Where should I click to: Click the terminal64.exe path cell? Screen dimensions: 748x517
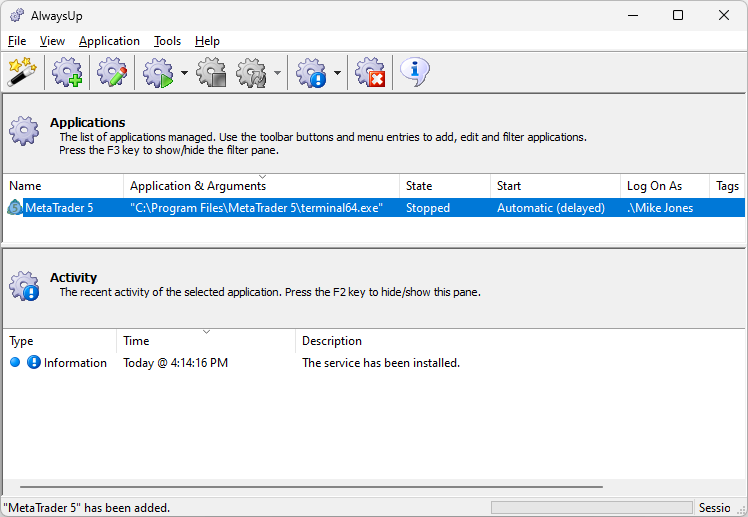pyautogui.click(x=256, y=208)
